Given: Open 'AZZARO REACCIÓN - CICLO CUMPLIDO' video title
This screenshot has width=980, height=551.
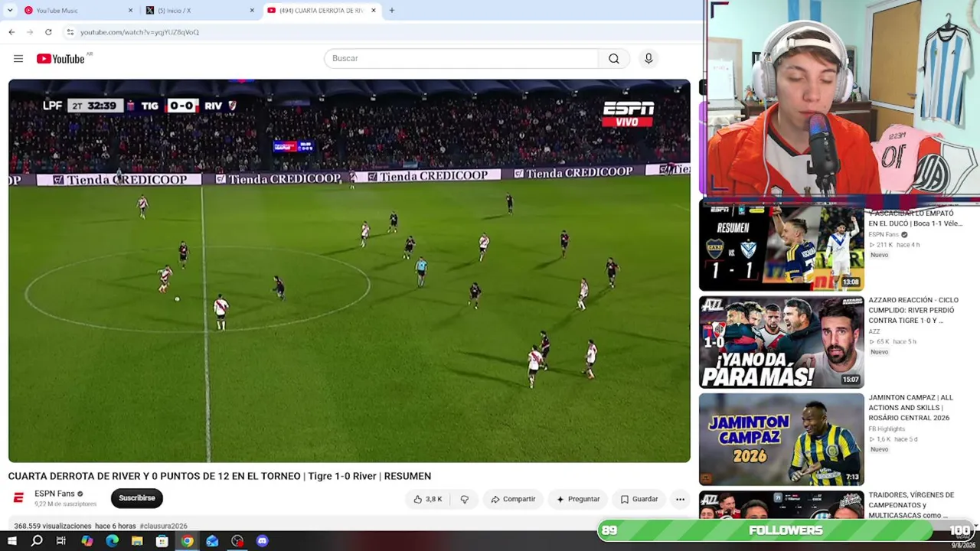Looking at the screenshot, I should 913,310.
